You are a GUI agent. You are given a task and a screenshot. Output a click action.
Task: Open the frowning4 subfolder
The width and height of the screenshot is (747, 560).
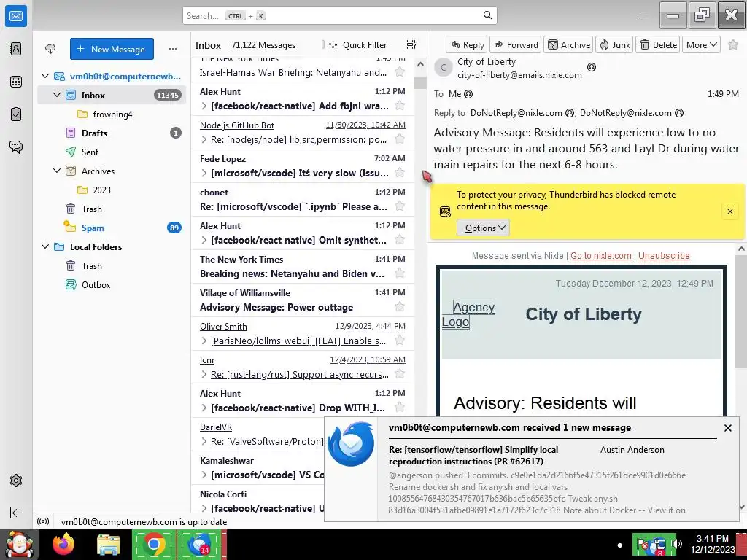click(112, 114)
